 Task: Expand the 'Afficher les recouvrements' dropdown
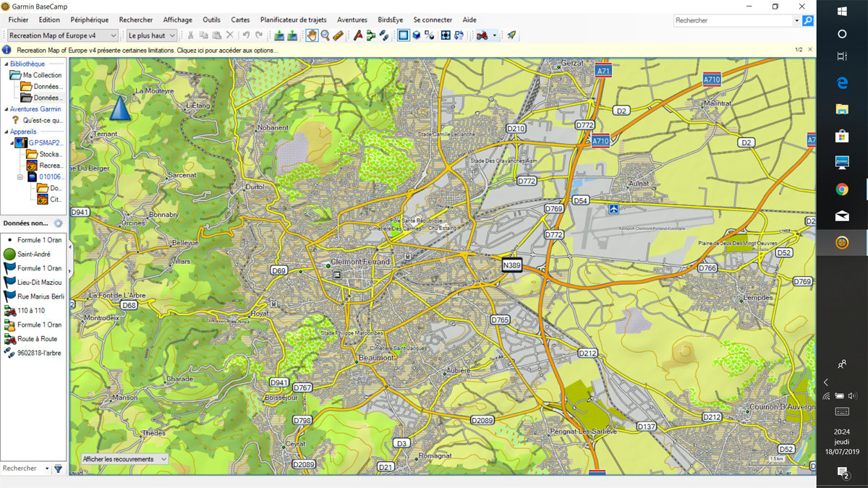(124, 459)
